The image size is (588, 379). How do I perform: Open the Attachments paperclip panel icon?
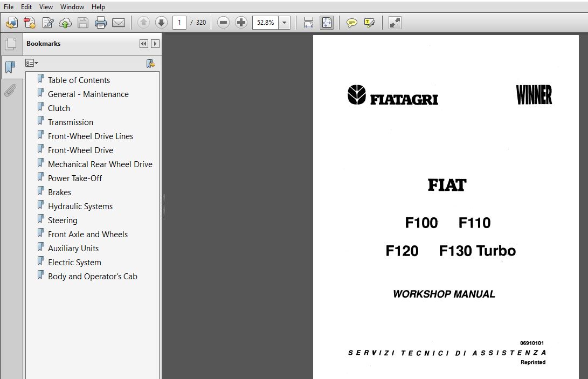tap(10, 91)
